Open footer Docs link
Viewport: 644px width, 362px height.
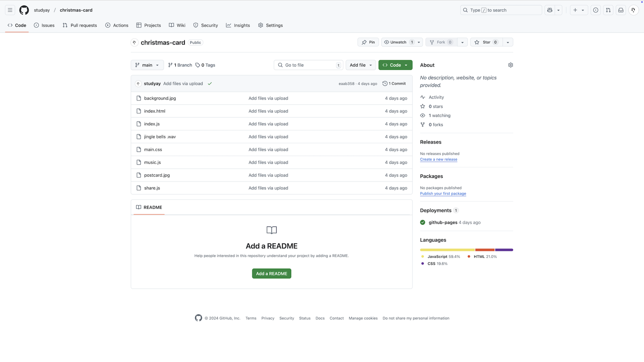320,318
